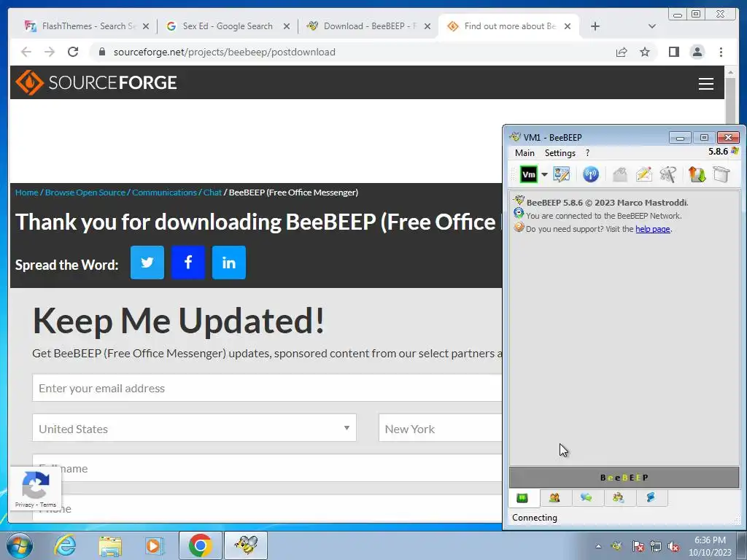Click the envelope with pencil compose icon
Image resolution: width=747 pixels, height=560 pixels.
coord(643,174)
